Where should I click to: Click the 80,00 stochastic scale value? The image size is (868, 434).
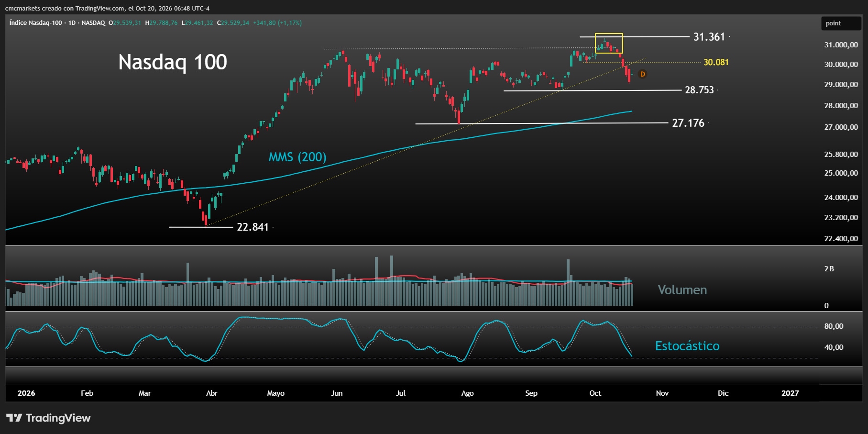click(x=834, y=326)
